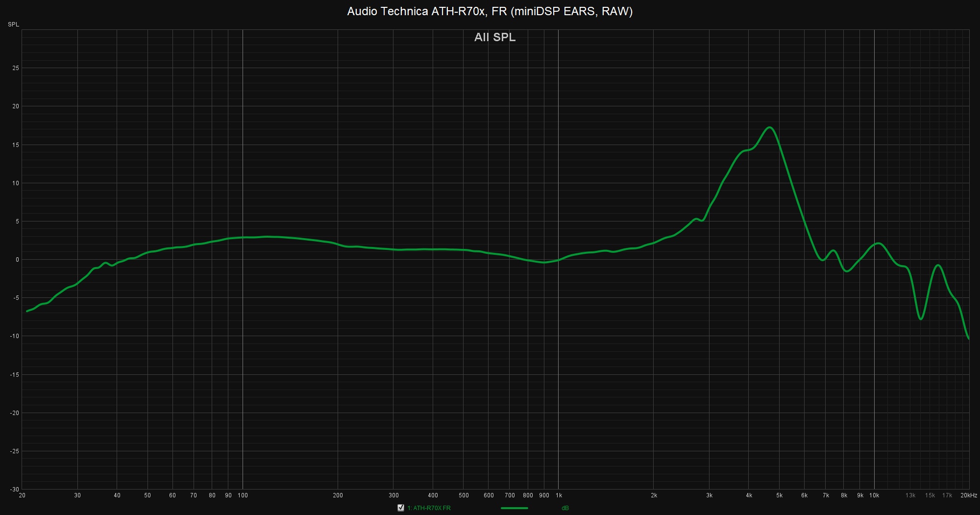Click the 20kHz label on frequency axis
This screenshot has width=980, height=515.
click(x=968, y=495)
